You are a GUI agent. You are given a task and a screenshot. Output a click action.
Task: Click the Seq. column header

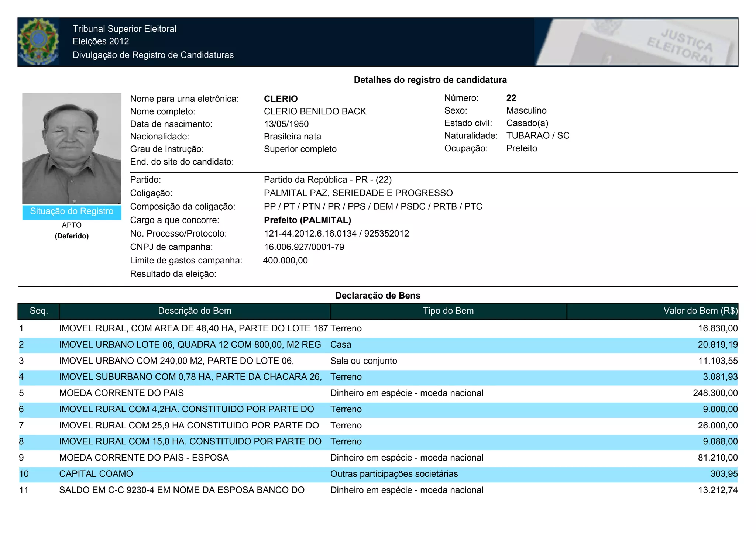coord(39,311)
